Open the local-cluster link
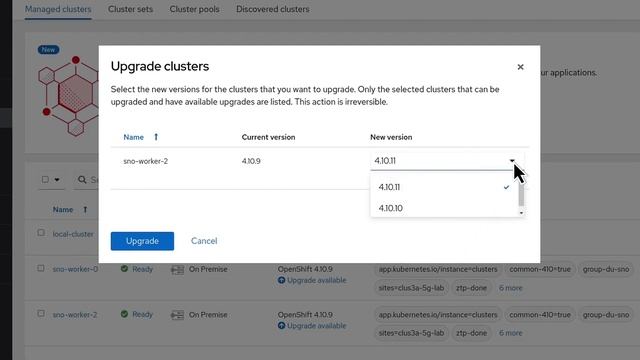This screenshot has width=640, height=360. (x=73, y=234)
